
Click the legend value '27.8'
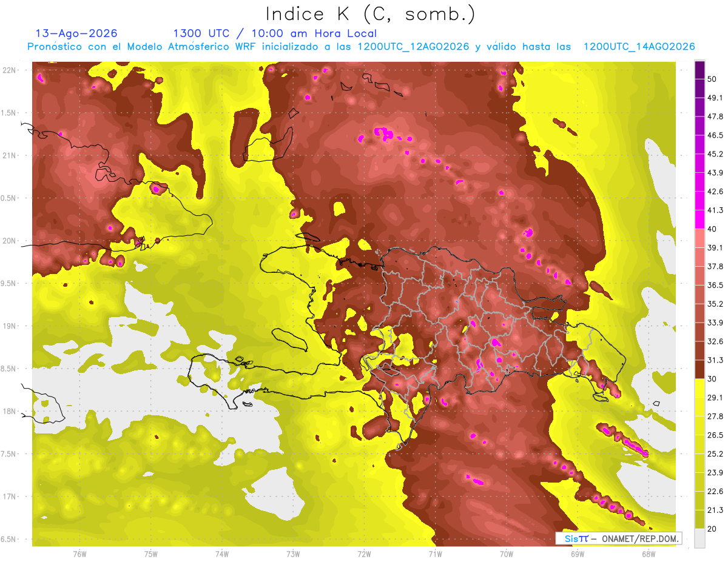(x=715, y=416)
